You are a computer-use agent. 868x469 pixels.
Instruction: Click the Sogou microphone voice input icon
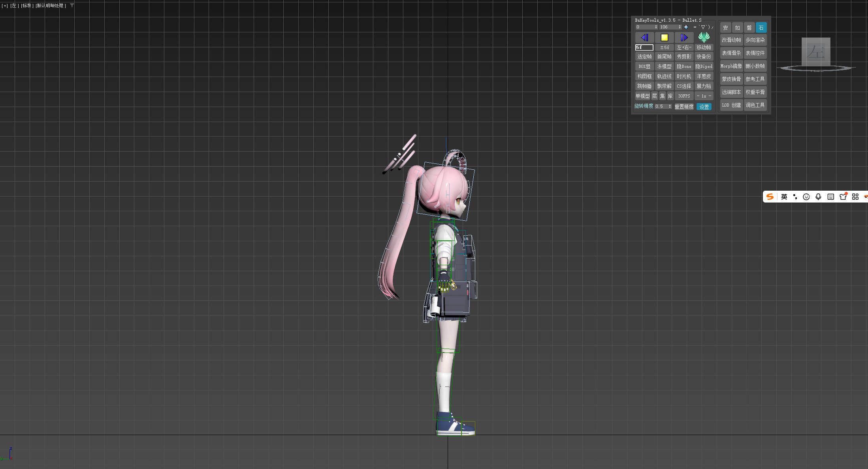(x=818, y=197)
